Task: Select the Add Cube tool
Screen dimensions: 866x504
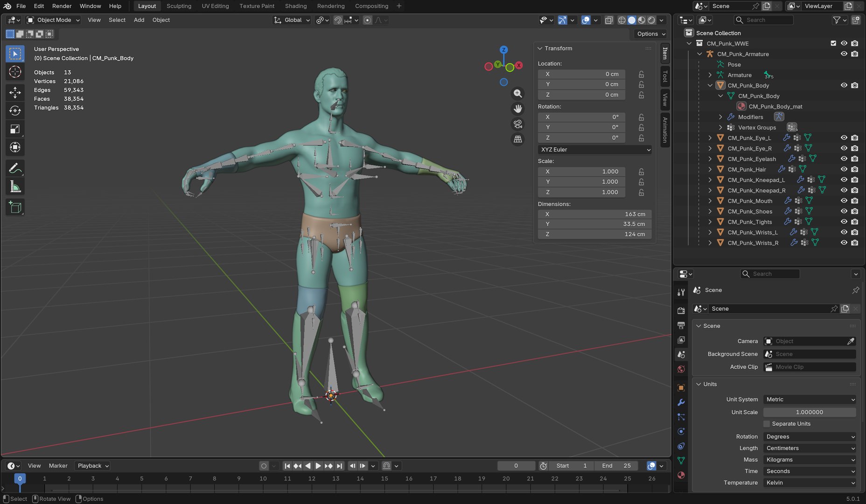Action: pyautogui.click(x=15, y=207)
